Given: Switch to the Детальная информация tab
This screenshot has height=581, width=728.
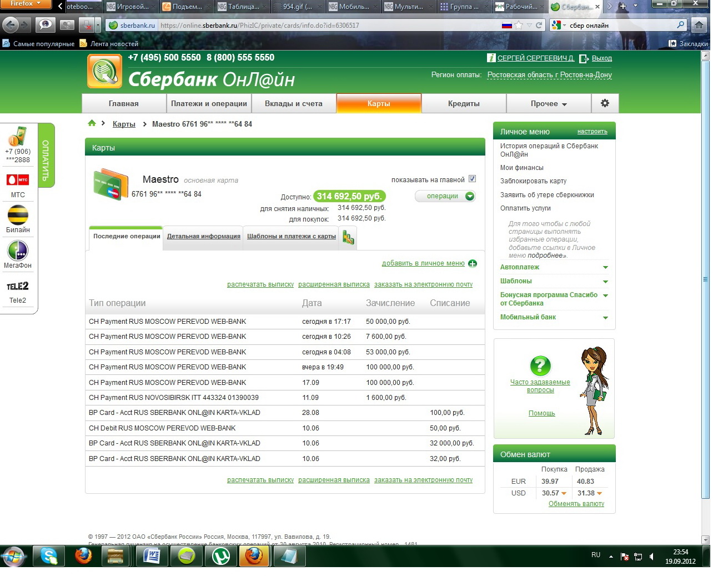Looking at the screenshot, I should point(204,237).
